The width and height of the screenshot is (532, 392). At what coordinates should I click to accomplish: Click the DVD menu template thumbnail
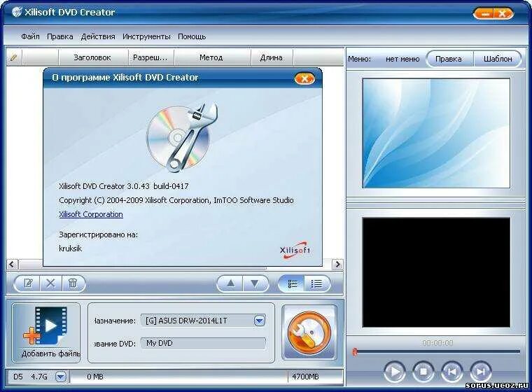point(436,133)
